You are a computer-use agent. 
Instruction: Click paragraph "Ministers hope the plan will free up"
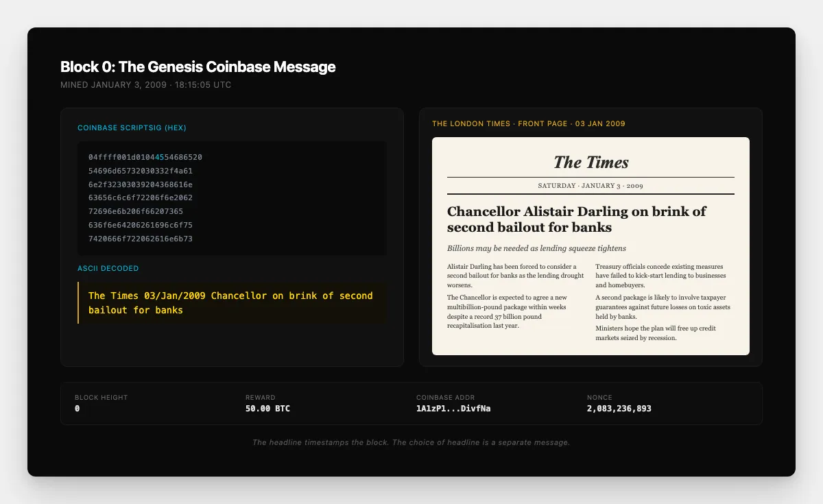click(656, 333)
